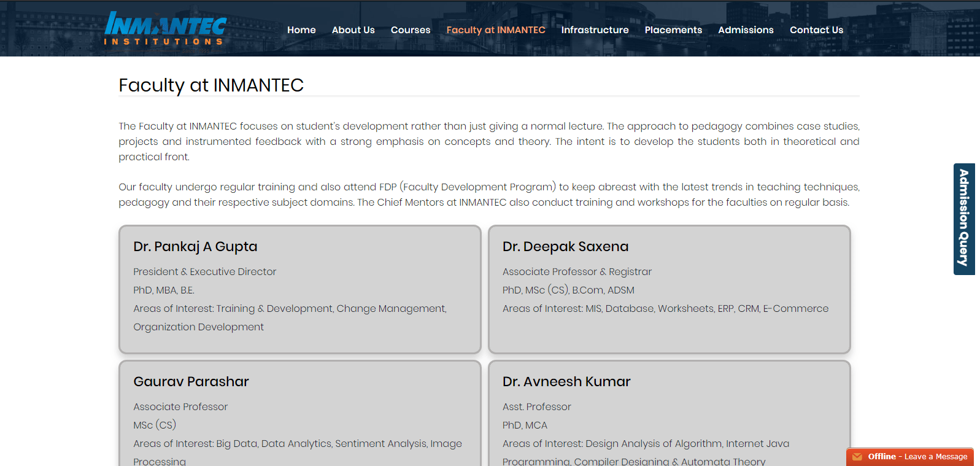Go to the About Us page
The image size is (980, 466).
(353, 30)
